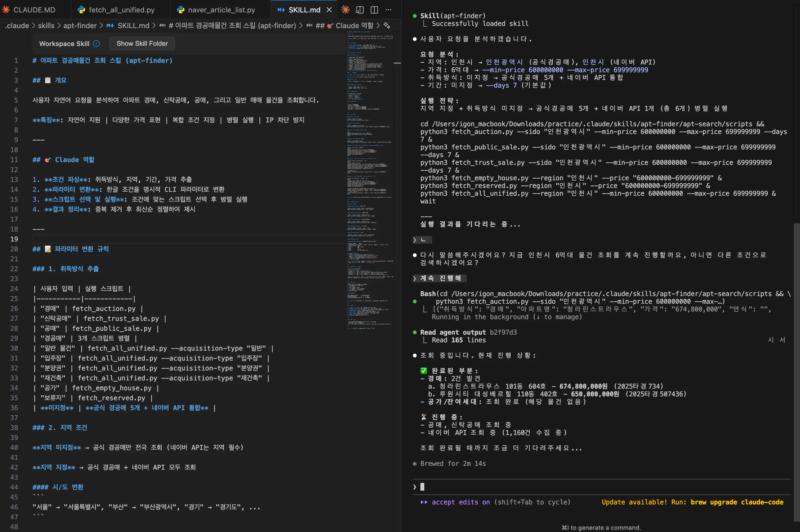Click the Python icon on naver_article_list.py tab

(181, 10)
